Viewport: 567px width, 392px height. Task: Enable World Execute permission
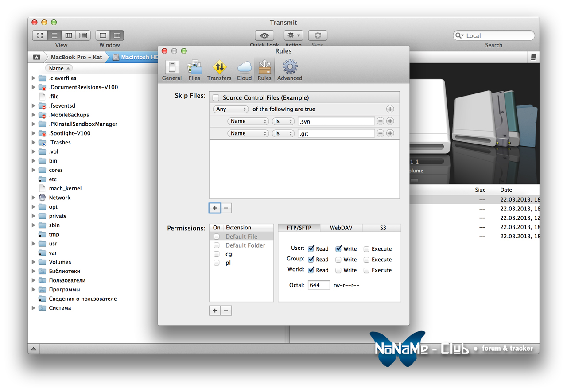[x=367, y=270]
